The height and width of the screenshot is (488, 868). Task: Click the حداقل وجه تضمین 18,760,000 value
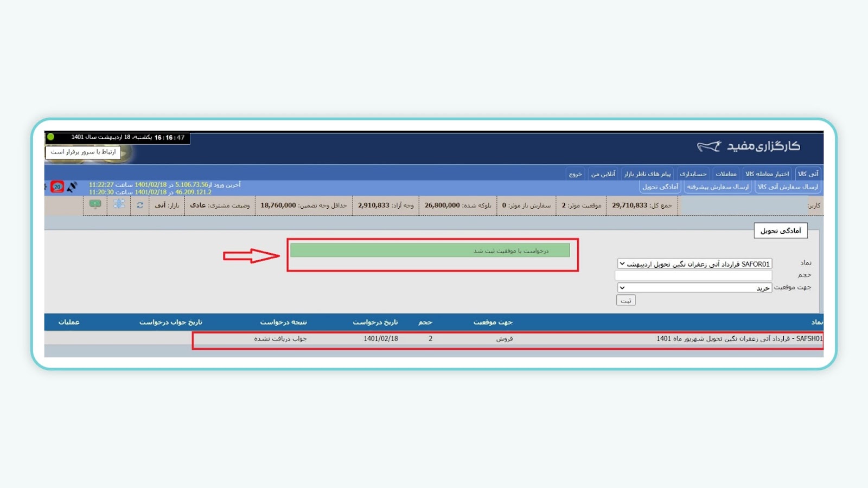304,206
